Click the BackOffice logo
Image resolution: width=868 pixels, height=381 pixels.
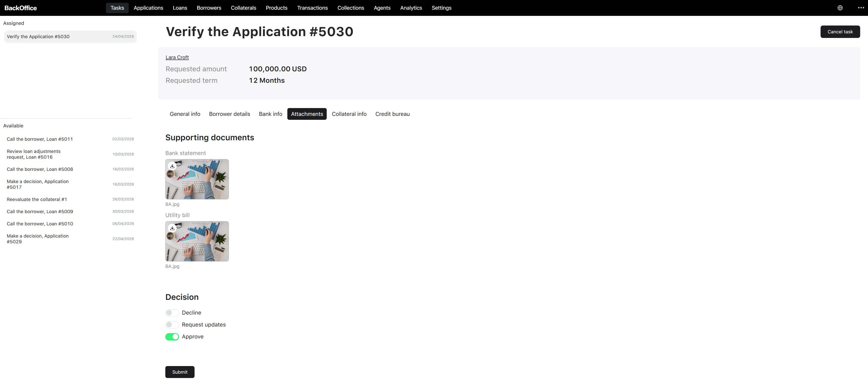(x=20, y=8)
